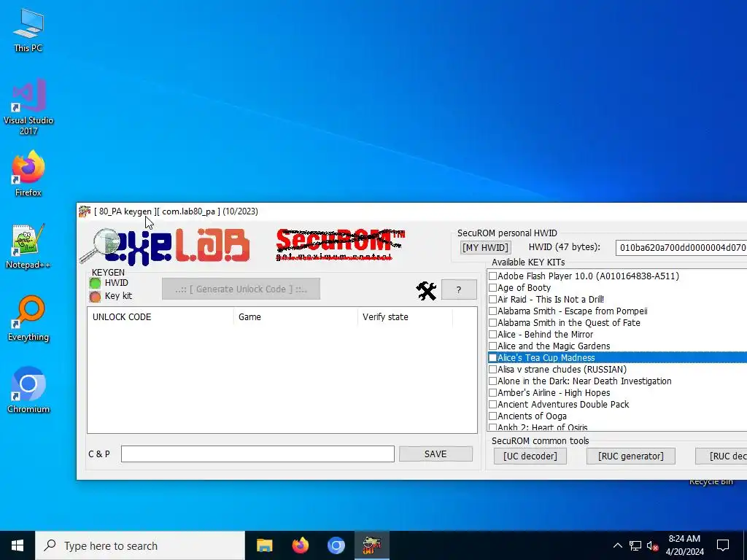Open the taskbar clock and date
747x560 pixels.
pos(684,545)
